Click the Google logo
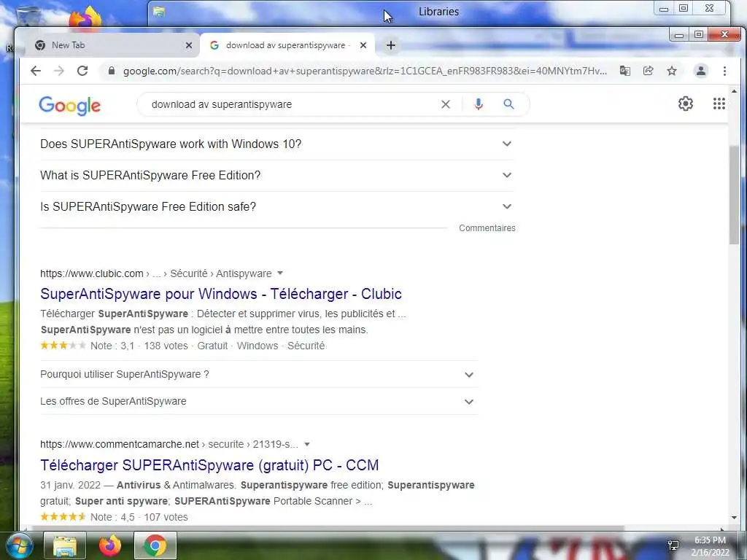The height and width of the screenshot is (560, 747). [69, 105]
